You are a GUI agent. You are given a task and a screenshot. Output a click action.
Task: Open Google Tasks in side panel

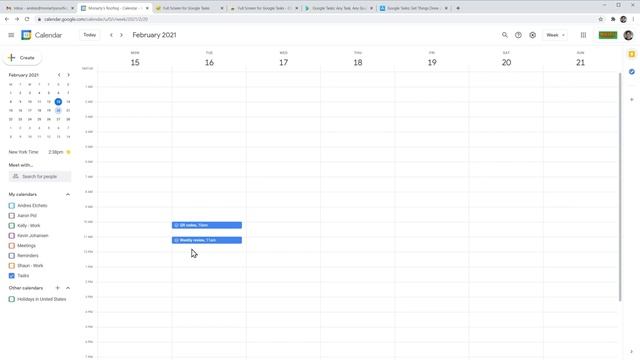(632, 71)
